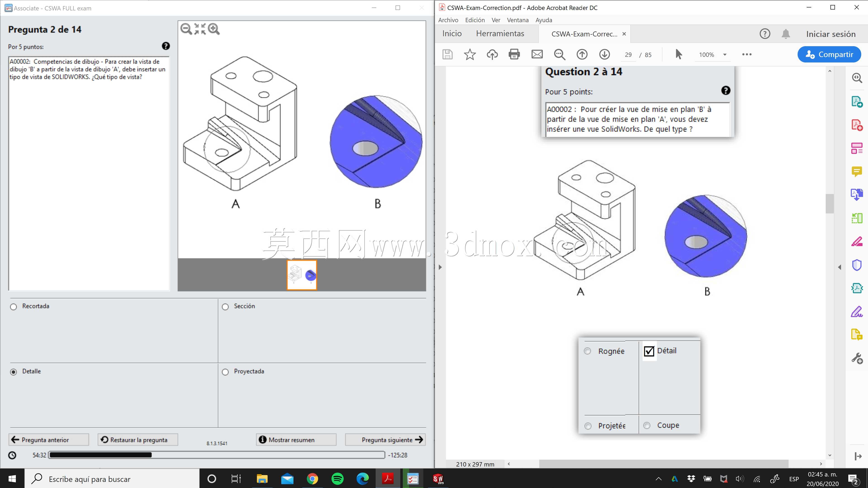Send PDF by email envelope icon

tap(537, 55)
